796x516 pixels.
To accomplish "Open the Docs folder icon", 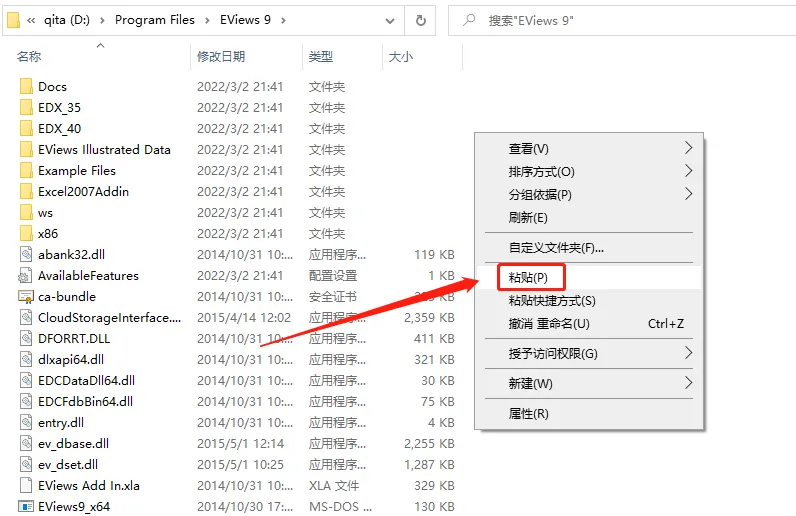I will pyautogui.click(x=26, y=86).
